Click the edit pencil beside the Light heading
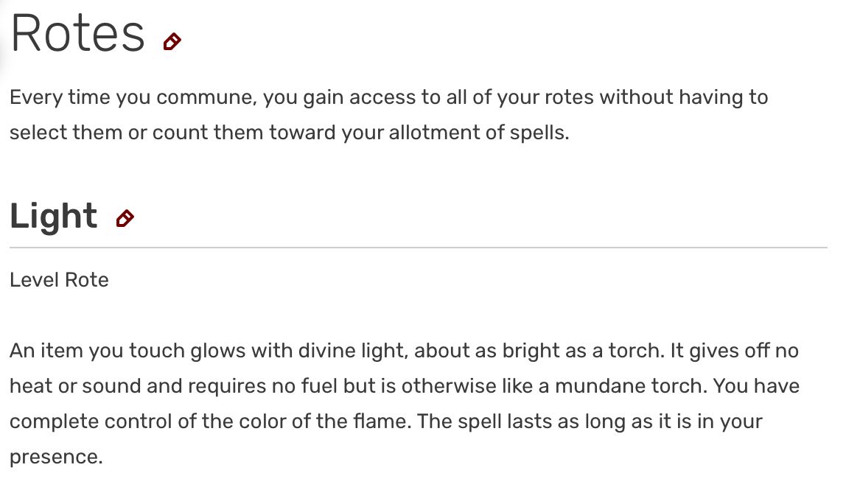The height and width of the screenshot is (504, 860). click(125, 218)
